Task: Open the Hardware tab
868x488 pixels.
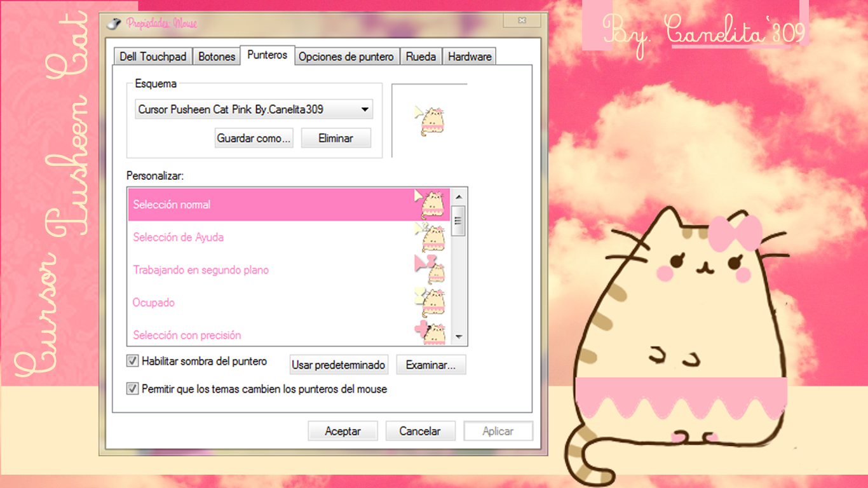Action: [x=469, y=56]
